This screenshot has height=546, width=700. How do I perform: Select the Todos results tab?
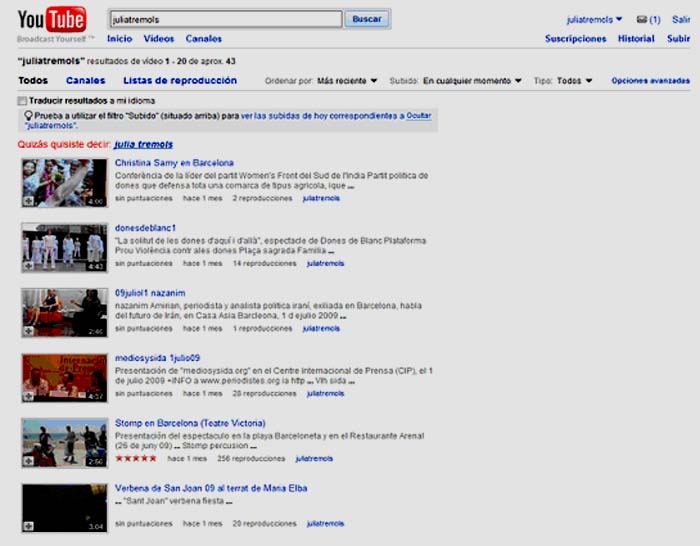[x=33, y=80]
